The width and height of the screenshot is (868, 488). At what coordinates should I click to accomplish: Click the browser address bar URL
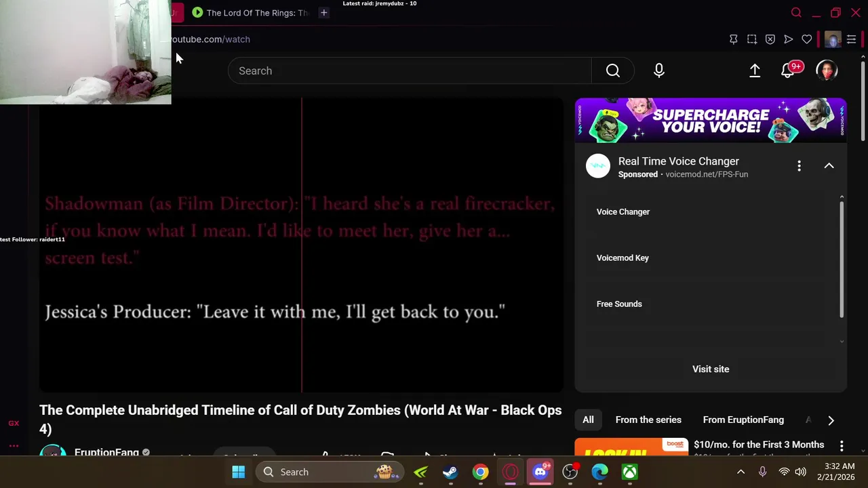[211, 39]
